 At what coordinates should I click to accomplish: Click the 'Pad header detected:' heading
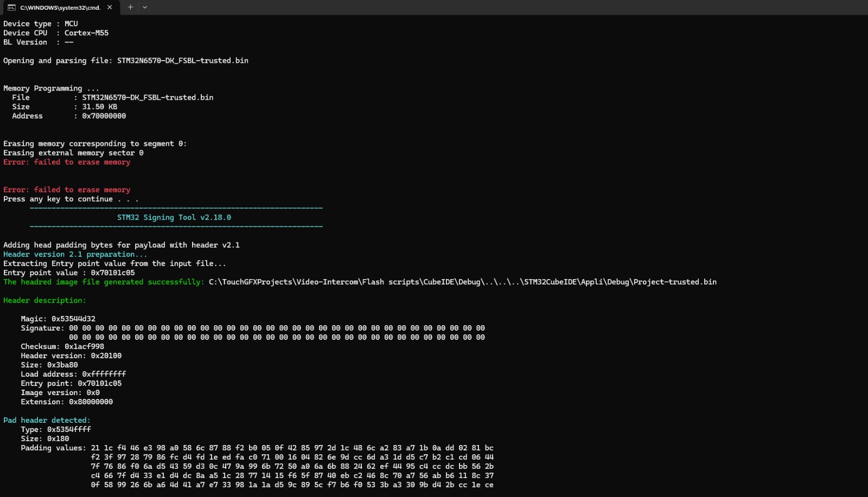pyautogui.click(x=47, y=420)
